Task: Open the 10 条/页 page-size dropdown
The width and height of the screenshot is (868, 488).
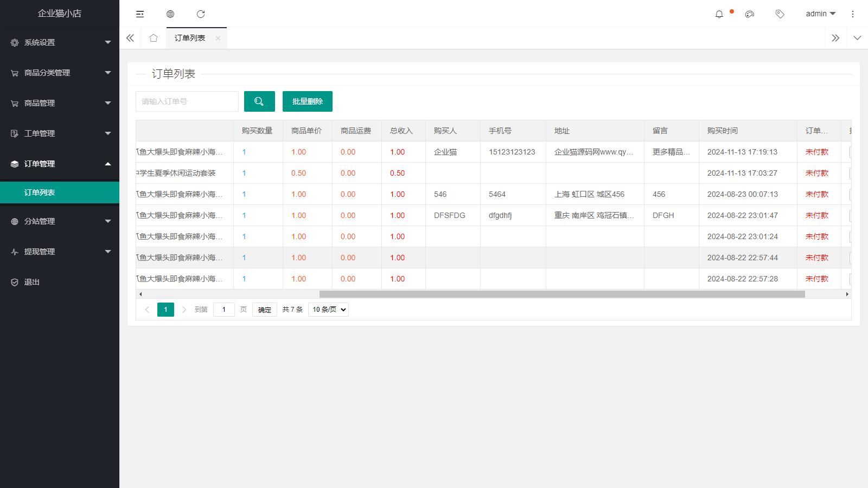Action: 328,310
